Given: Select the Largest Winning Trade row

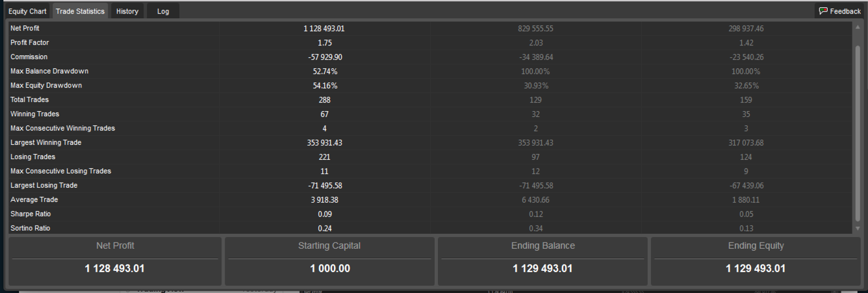Looking at the screenshot, I should pos(430,143).
